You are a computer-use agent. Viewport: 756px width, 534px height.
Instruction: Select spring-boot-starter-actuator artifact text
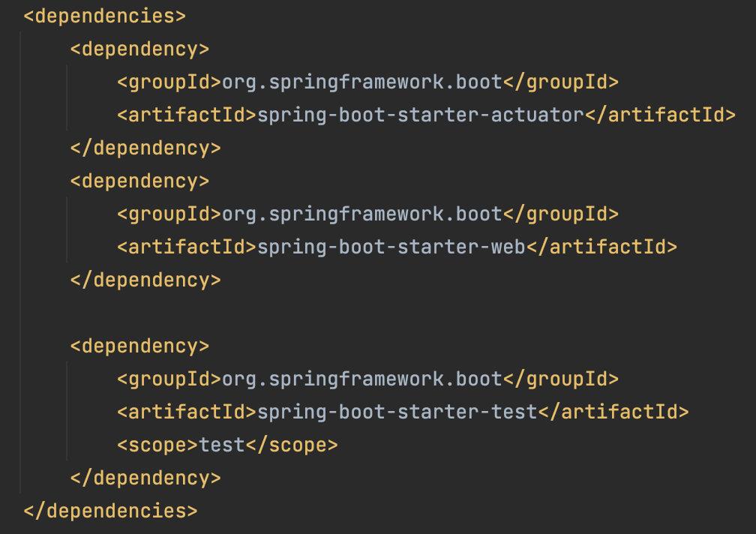(x=421, y=115)
